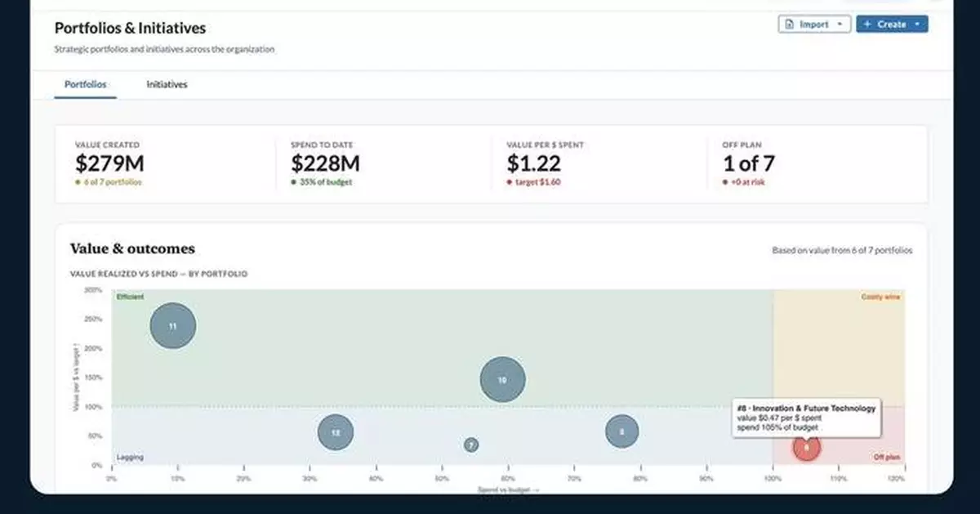Select bubble 12 in the Lagging zone
Viewport: 980px width, 514px height.
click(x=336, y=432)
